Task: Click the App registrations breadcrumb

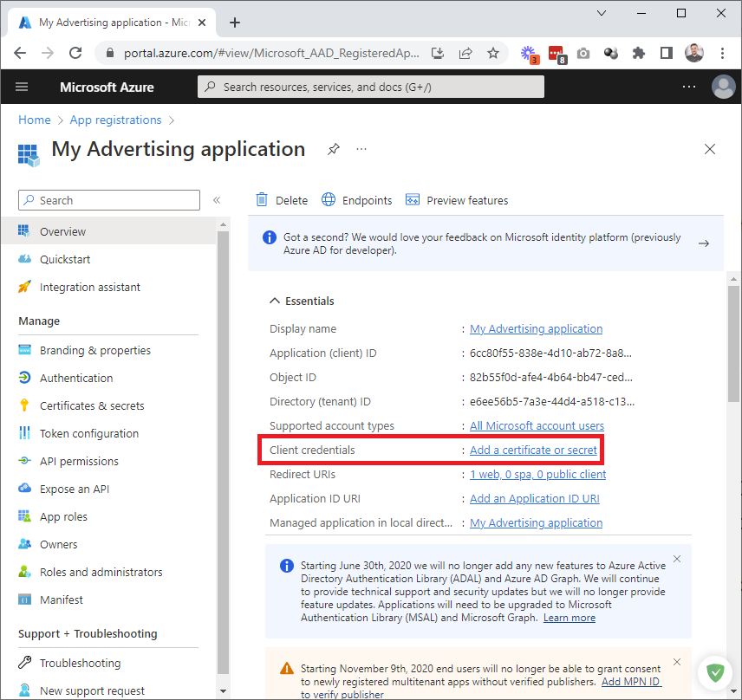Action: [115, 120]
